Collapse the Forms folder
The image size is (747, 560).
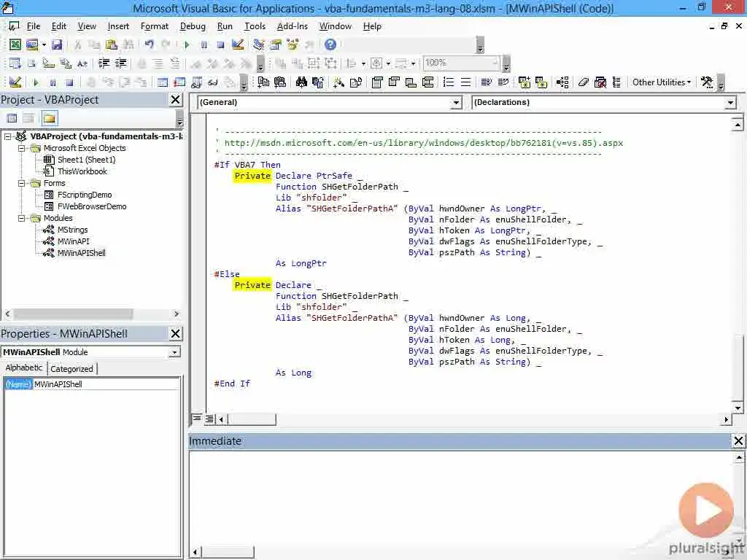pyautogui.click(x=21, y=183)
